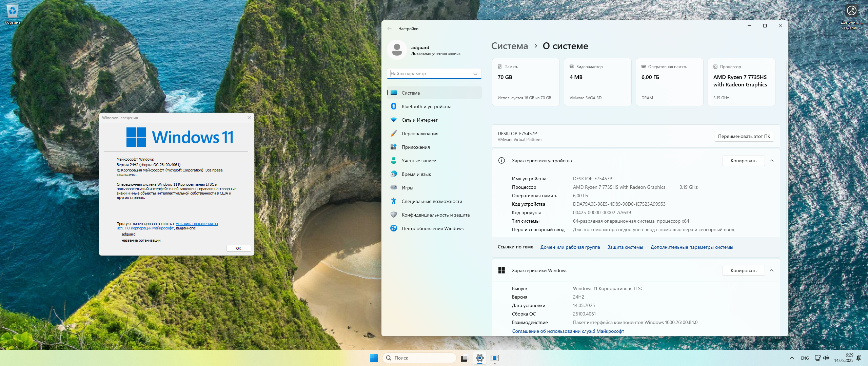Click product code 00425-00000-00002-AA639
Screen dimensions: 868x366
[x=602, y=212]
